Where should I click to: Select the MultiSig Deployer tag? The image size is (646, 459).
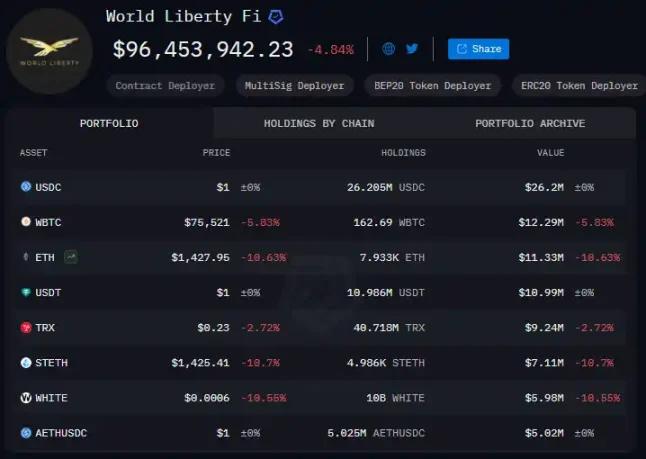click(295, 86)
